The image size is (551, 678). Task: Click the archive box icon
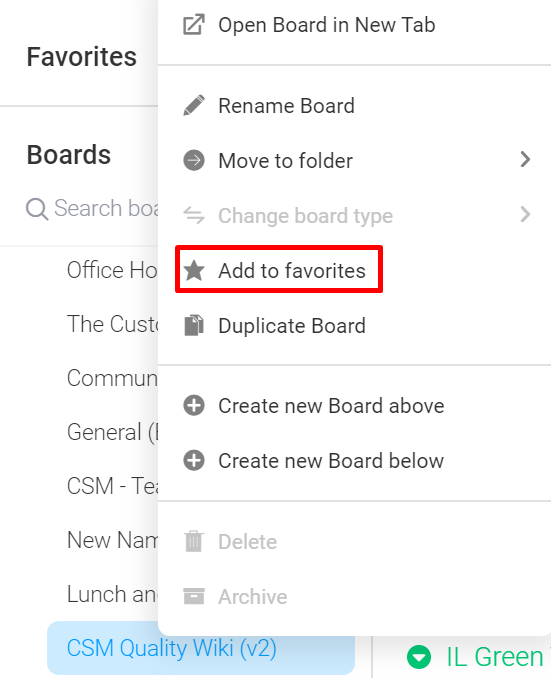click(194, 596)
